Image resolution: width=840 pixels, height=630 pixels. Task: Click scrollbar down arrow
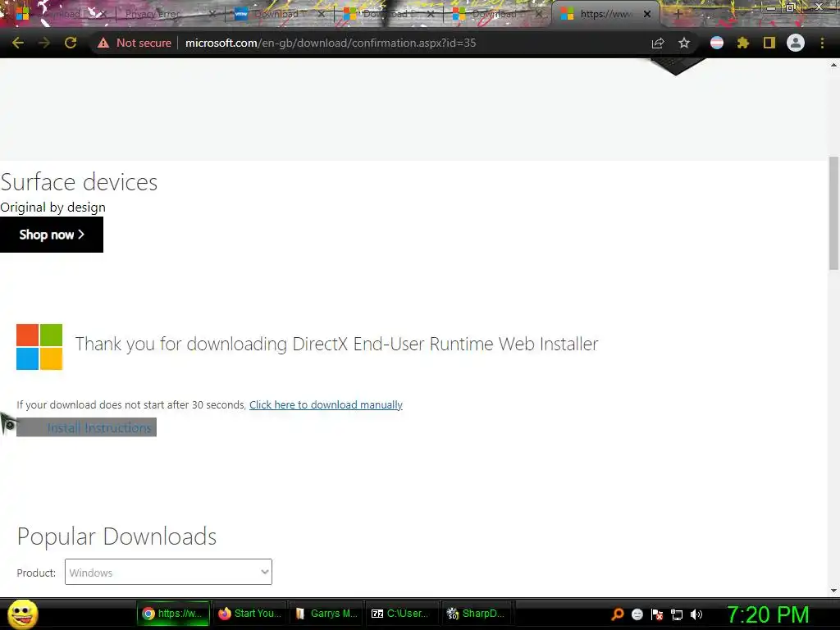click(833, 591)
